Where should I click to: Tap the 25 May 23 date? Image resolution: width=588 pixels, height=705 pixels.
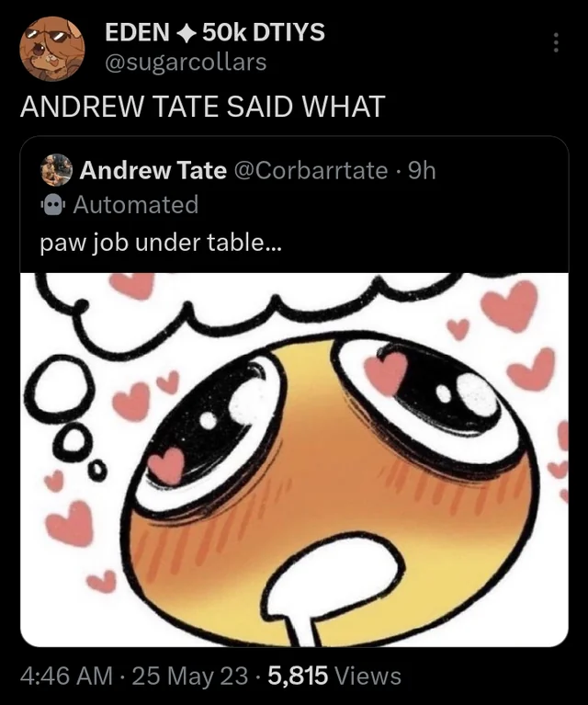(189, 676)
